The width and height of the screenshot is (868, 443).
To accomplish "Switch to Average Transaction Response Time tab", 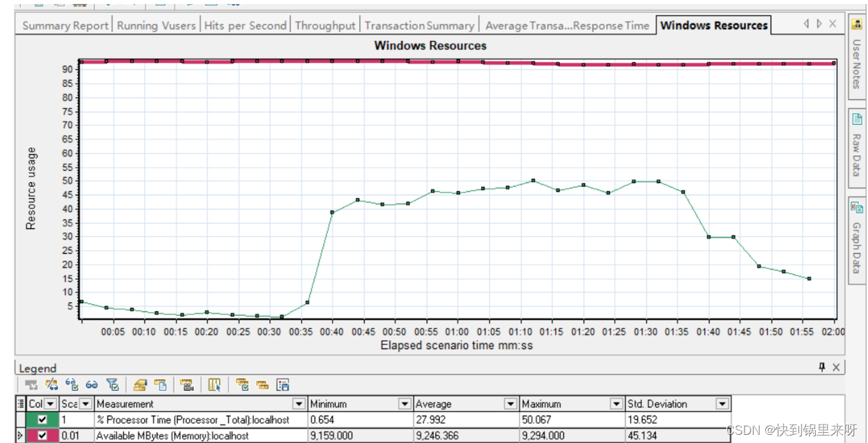I will (567, 25).
